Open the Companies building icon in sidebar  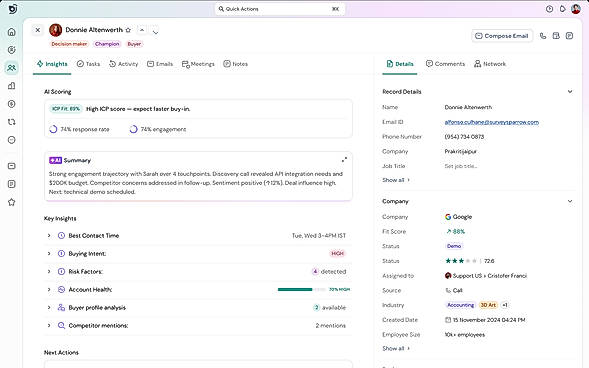(12, 86)
